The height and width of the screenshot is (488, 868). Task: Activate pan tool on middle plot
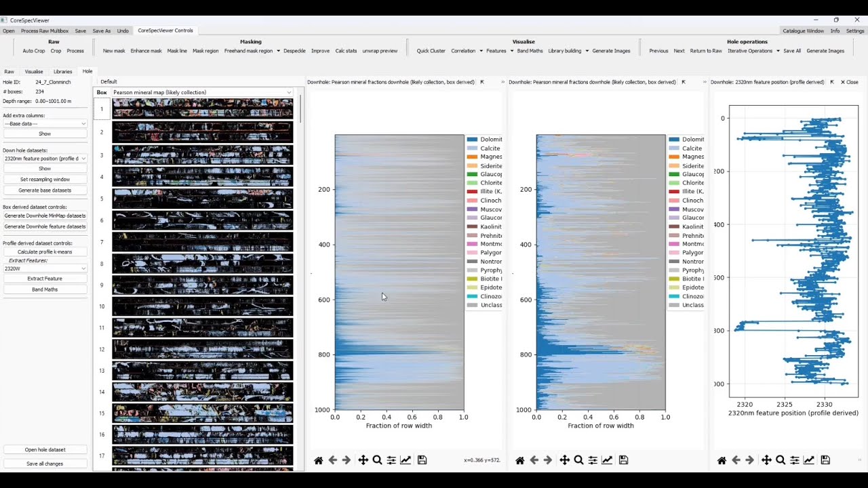(x=564, y=460)
